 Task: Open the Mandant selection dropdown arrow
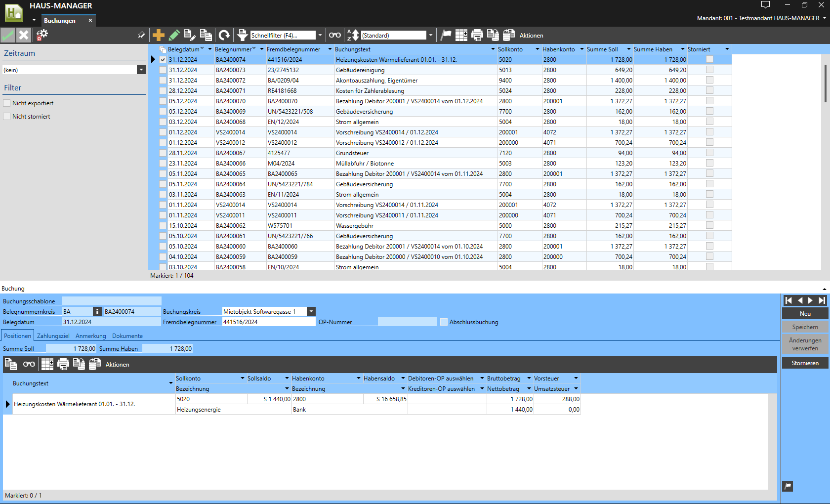pos(824,18)
